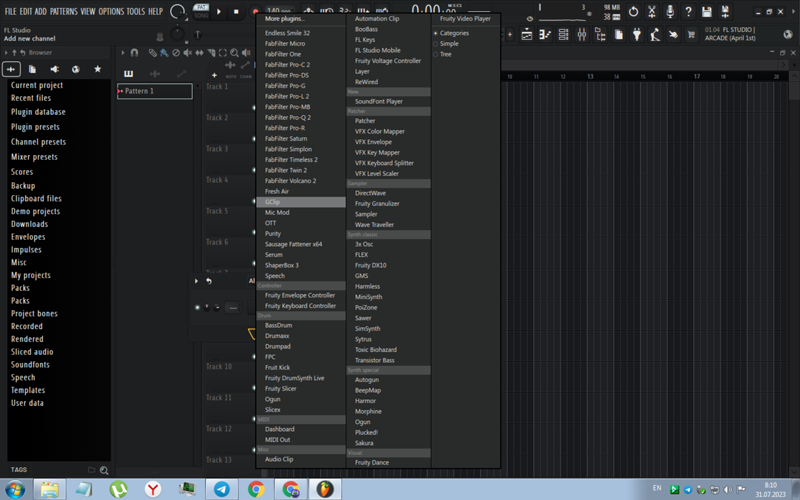Image resolution: width=800 pixels, height=500 pixels.
Task: Click the magnet snap icon in Playlist
Action: pos(134,53)
